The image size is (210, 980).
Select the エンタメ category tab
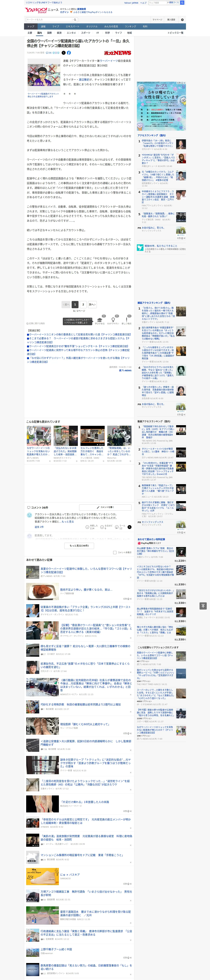71,33
